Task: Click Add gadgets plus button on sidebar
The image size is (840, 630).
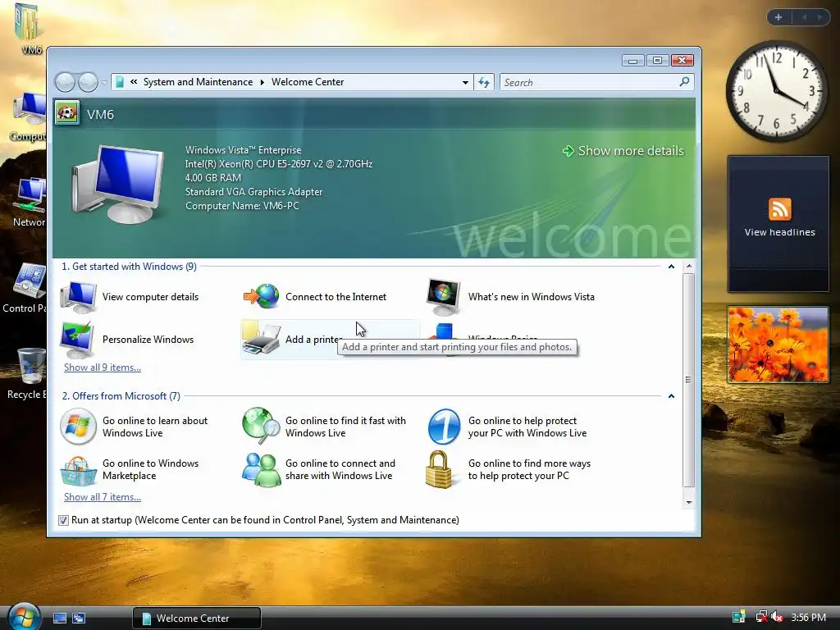Action: point(778,17)
